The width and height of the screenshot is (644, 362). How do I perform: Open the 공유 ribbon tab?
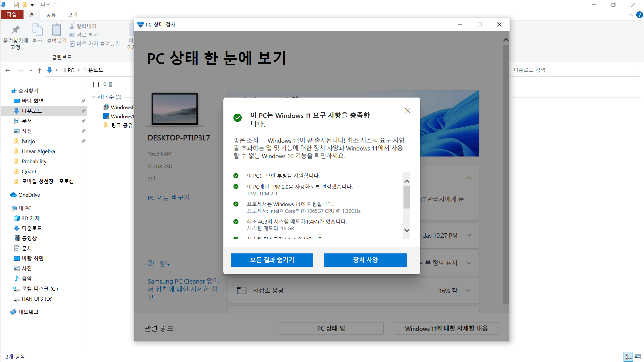(51, 14)
